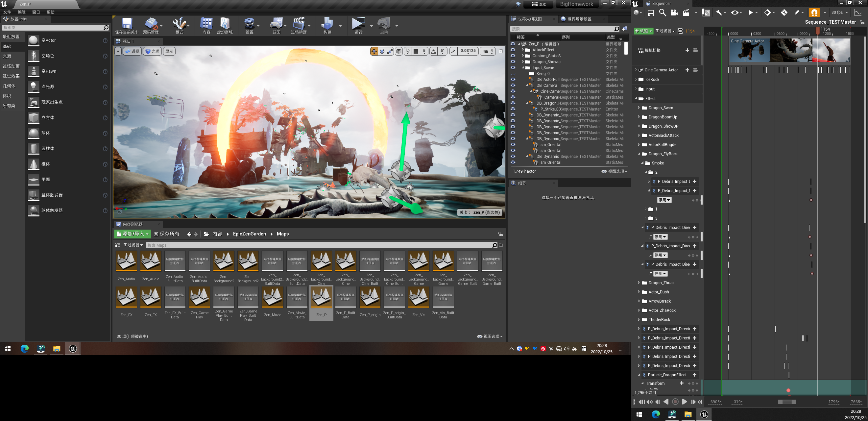The image size is (868, 421).
Task: Toggle Sequencer snapping magnet button
Action: pos(814,13)
